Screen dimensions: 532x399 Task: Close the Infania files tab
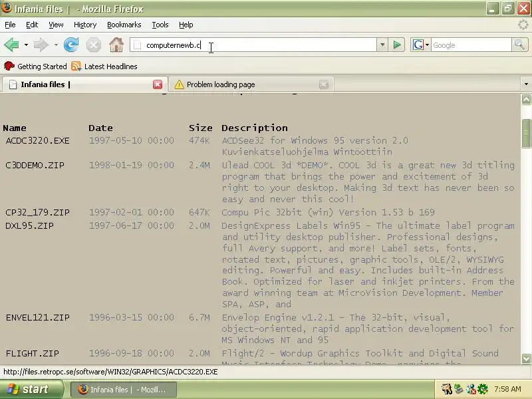[x=158, y=84]
